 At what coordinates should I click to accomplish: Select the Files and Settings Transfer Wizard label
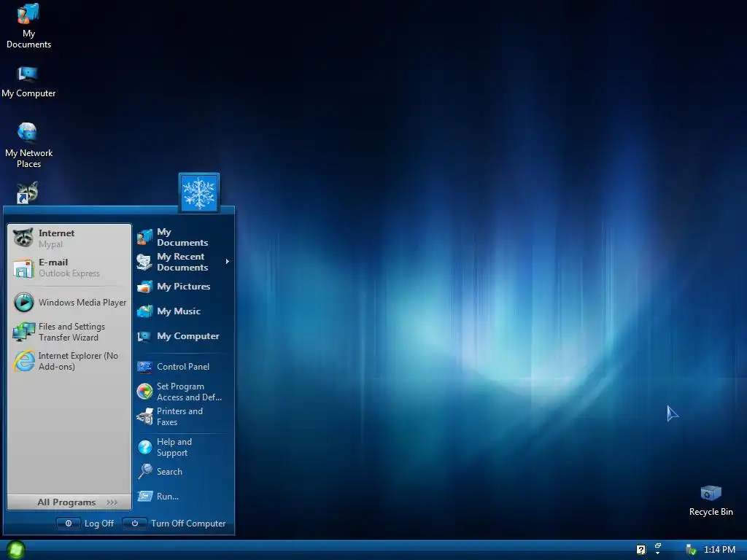(x=71, y=332)
